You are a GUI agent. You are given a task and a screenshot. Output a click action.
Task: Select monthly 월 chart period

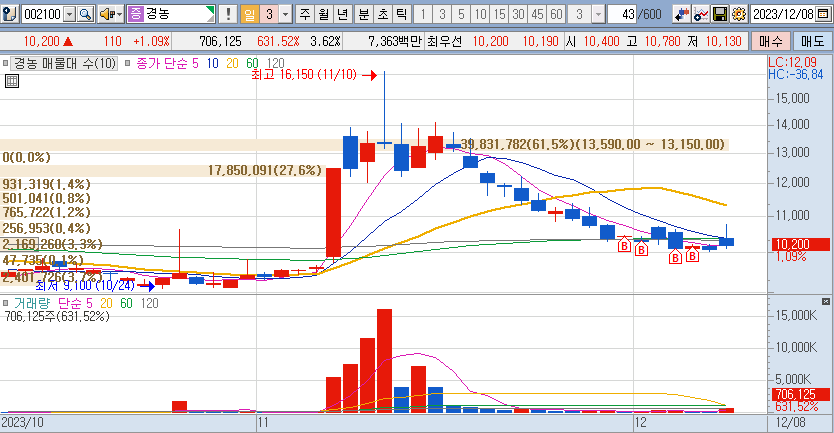click(x=323, y=14)
